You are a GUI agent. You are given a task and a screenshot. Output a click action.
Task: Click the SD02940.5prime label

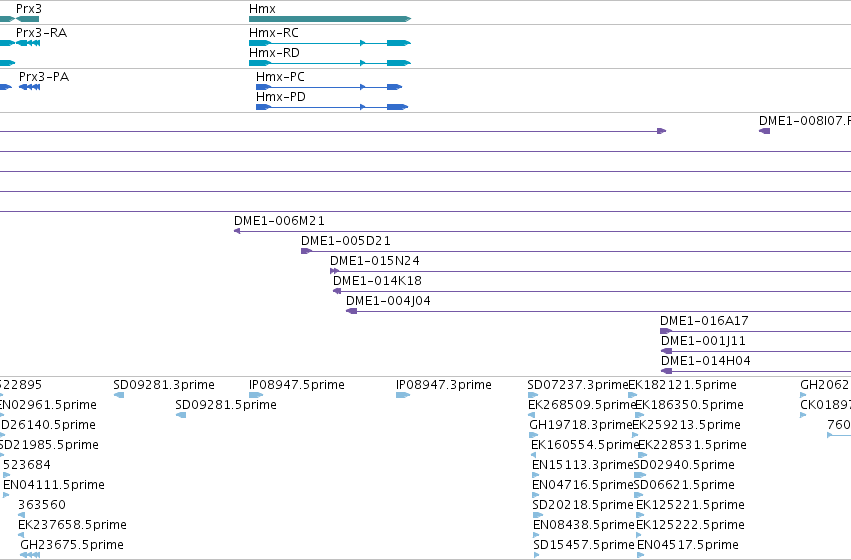click(684, 466)
